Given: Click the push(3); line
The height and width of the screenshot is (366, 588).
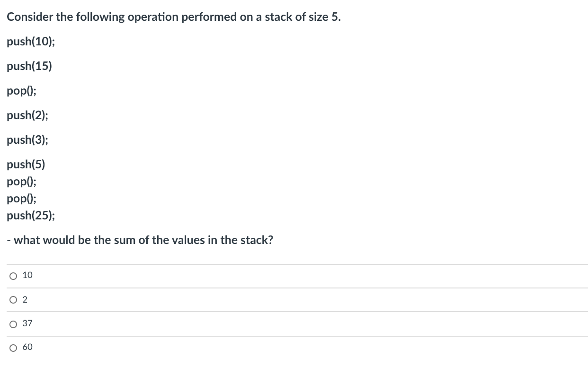Looking at the screenshot, I should [x=27, y=140].
